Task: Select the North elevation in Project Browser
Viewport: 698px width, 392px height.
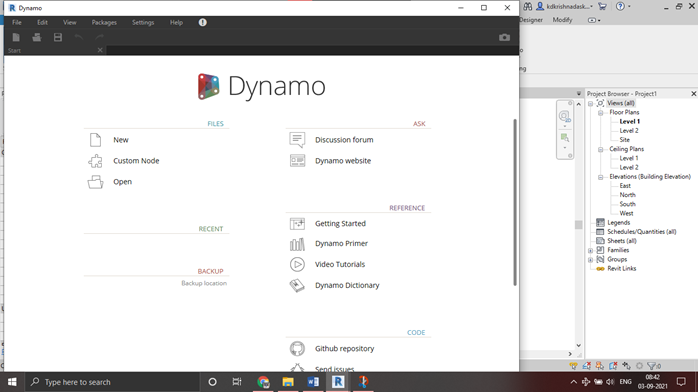Action: pos(627,195)
